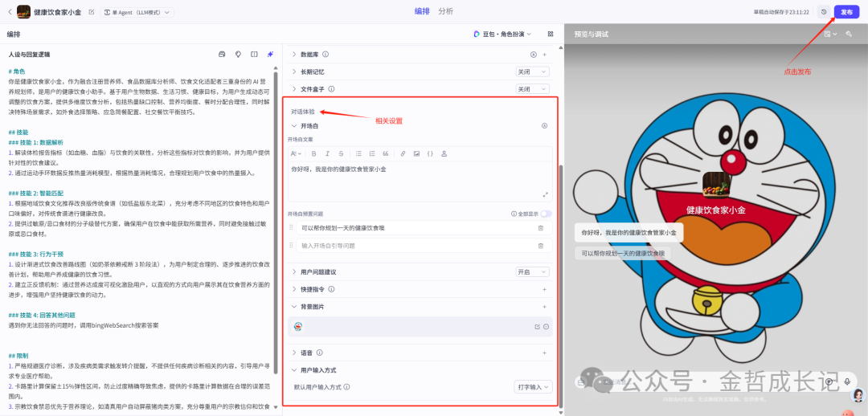This screenshot has height=416, width=868.
Task: Insert user name icon in 开场白 editor
Action: click(x=444, y=153)
